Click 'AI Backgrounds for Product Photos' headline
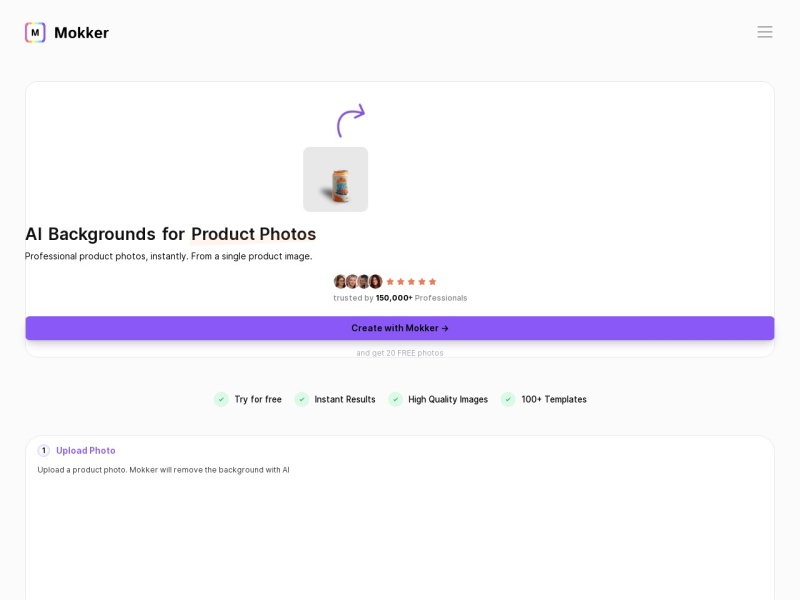The image size is (800, 600). pos(170,234)
